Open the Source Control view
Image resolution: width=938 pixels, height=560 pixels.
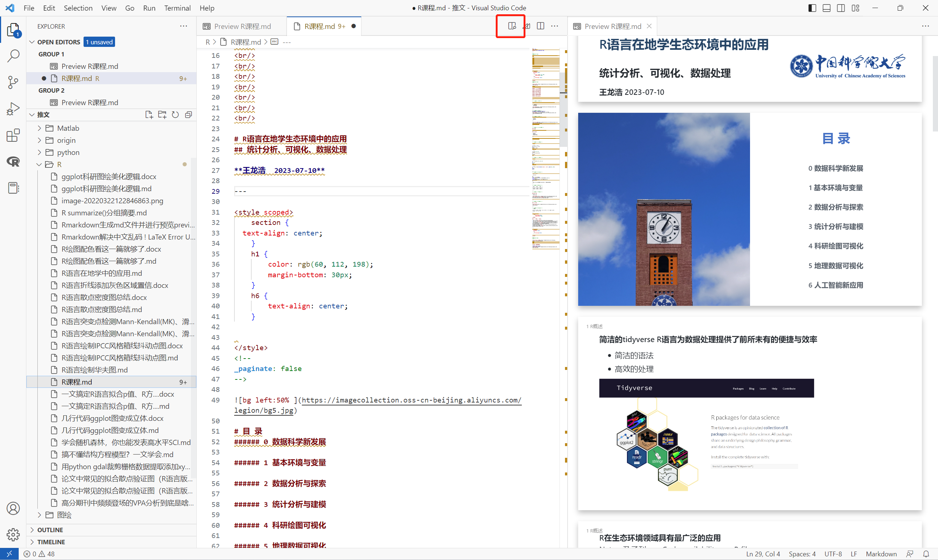[13, 82]
